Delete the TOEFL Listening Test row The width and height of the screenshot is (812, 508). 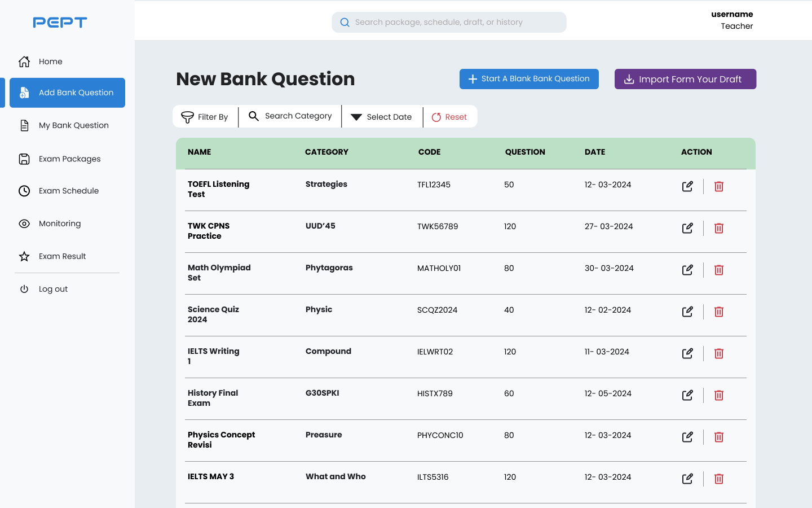(x=719, y=186)
